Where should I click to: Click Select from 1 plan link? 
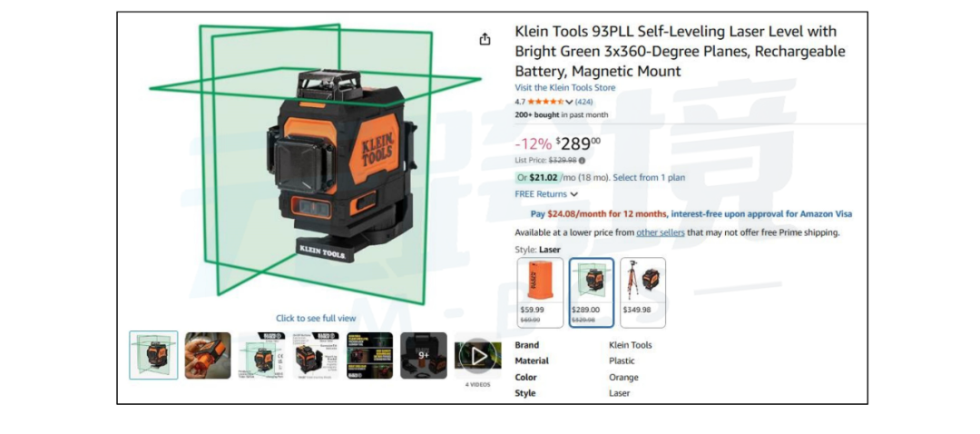point(649,178)
